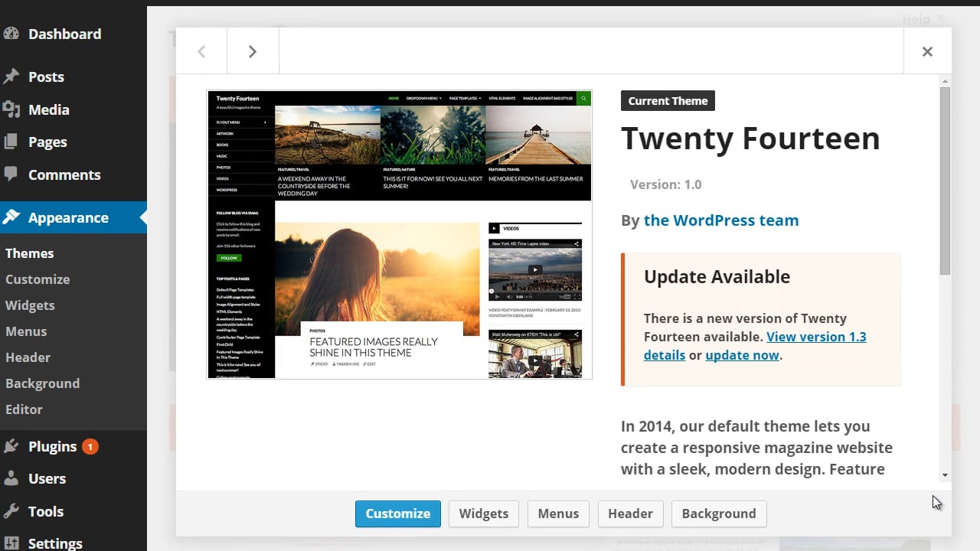
Task: Click "View version 1.3 details" link
Action: [815, 336]
